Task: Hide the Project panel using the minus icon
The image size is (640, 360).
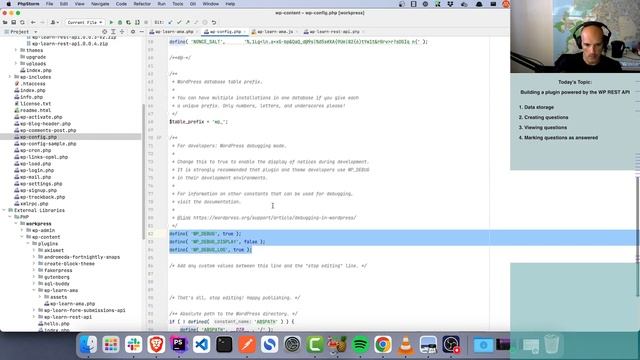Action: pos(141,31)
